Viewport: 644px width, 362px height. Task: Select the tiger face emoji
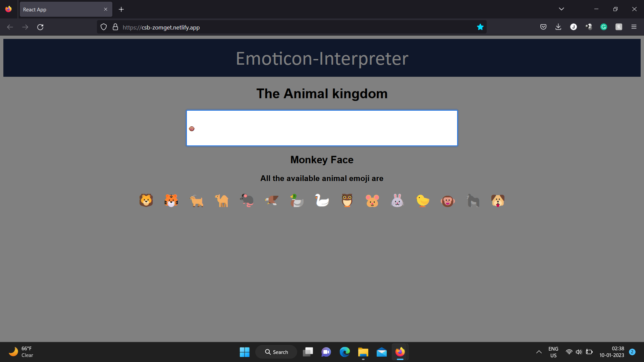click(171, 200)
